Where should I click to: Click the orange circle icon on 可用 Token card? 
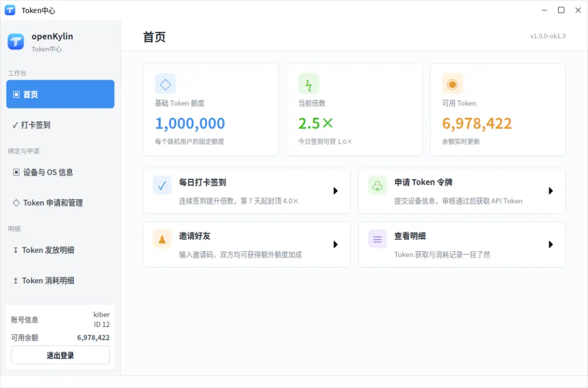point(452,84)
